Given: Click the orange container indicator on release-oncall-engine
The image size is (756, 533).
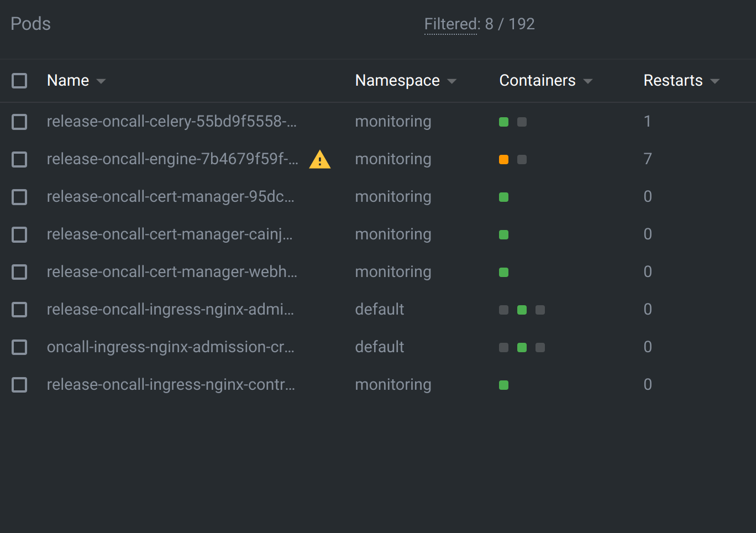Looking at the screenshot, I should tap(503, 159).
